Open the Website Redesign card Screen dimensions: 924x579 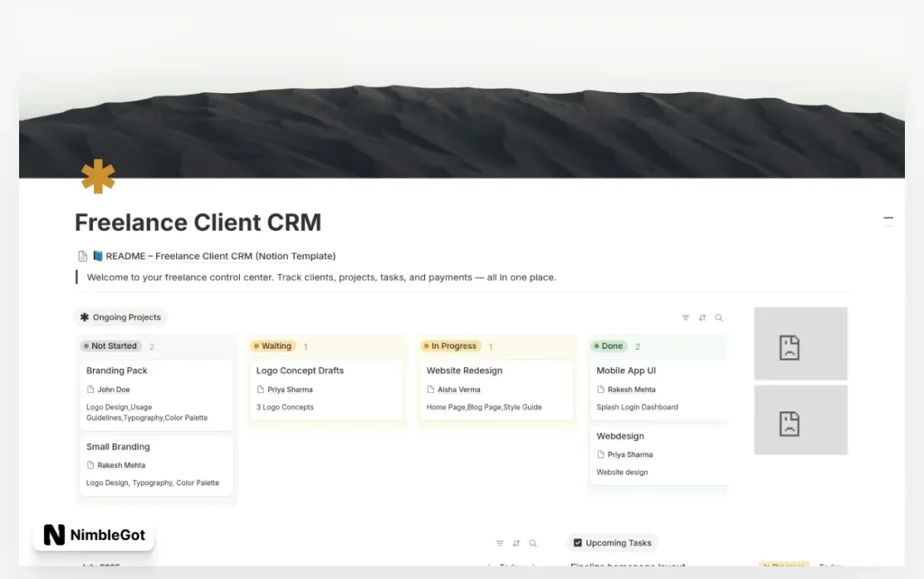click(496, 390)
